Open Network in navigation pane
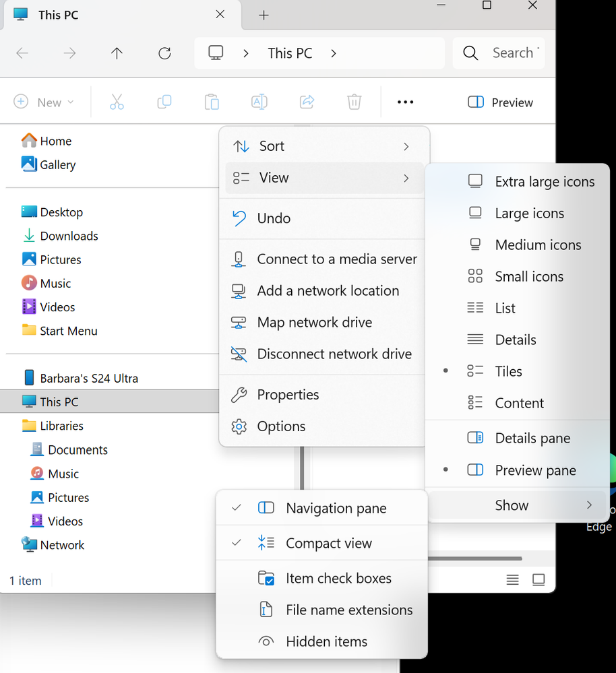 (53, 545)
